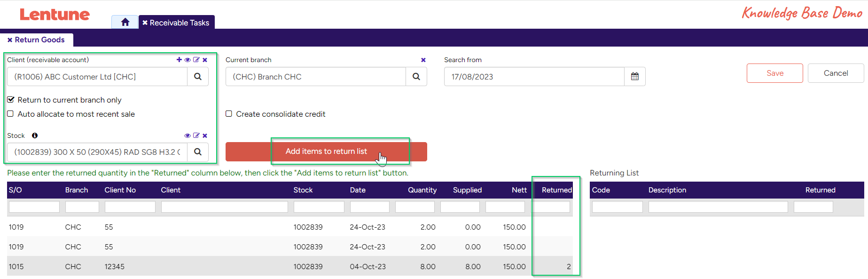
Task: Select client number 12345 cell
Action: point(115,266)
